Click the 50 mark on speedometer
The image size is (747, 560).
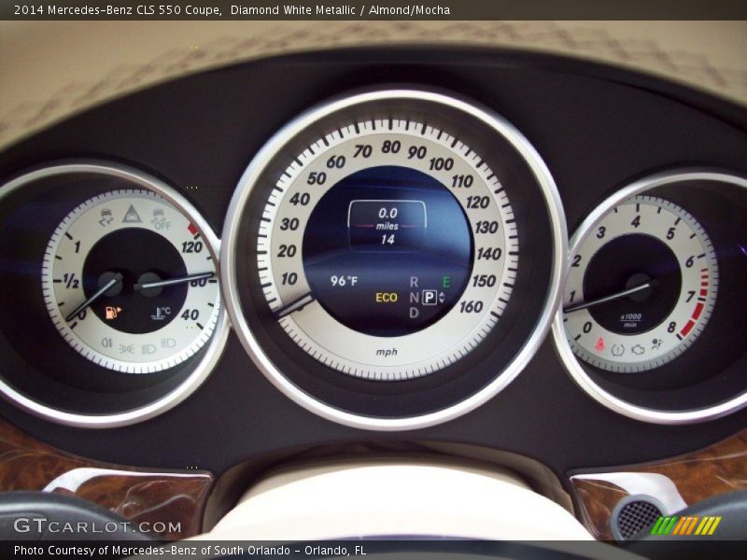[x=317, y=178]
